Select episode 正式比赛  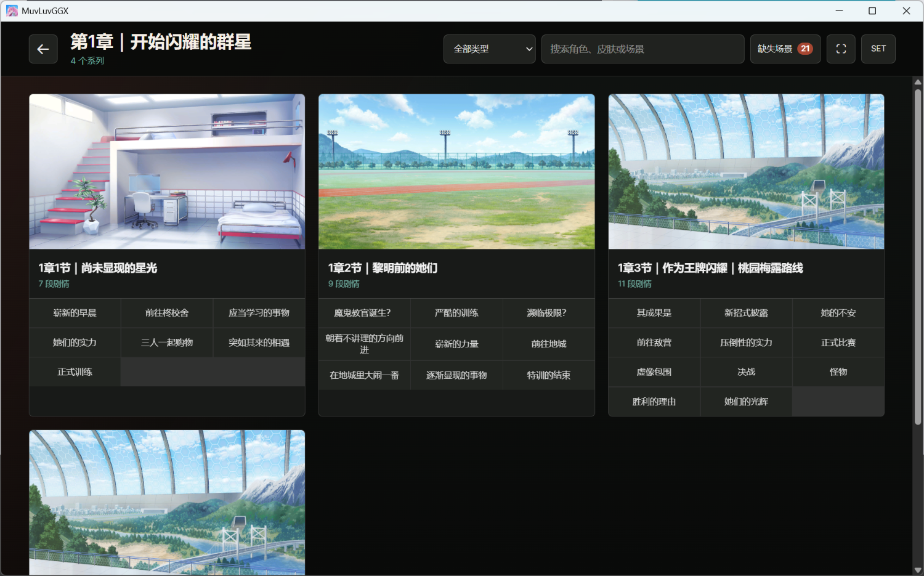click(x=838, y=343)
